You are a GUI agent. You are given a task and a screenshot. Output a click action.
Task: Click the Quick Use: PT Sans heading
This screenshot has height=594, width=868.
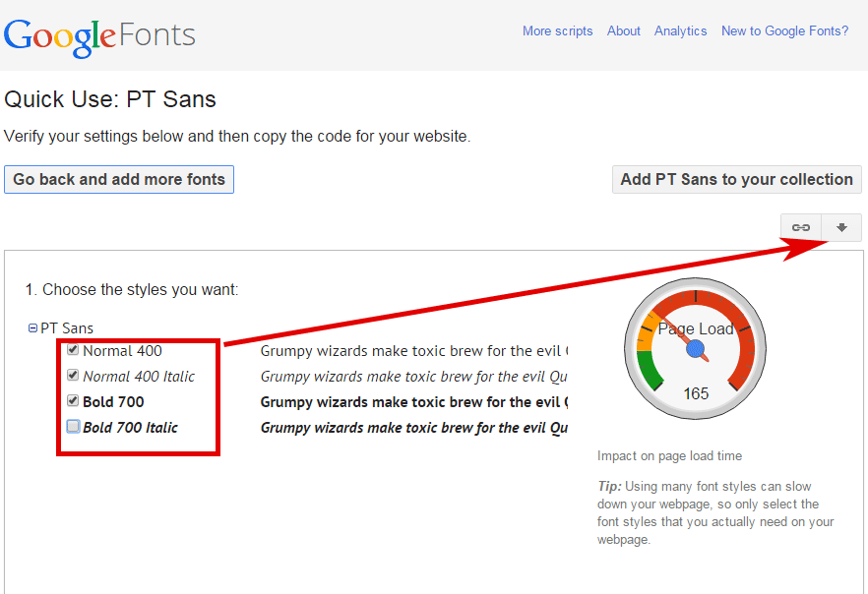110,99
